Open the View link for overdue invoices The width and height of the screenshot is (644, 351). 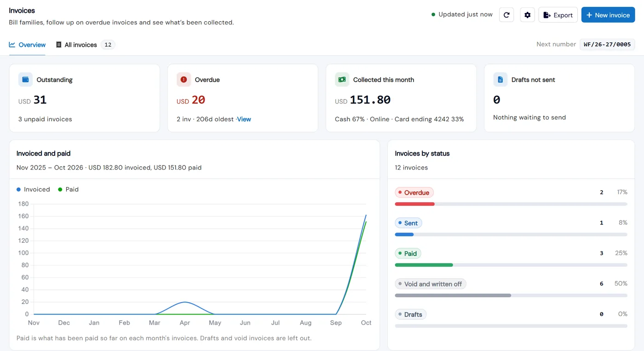(244, 119)
